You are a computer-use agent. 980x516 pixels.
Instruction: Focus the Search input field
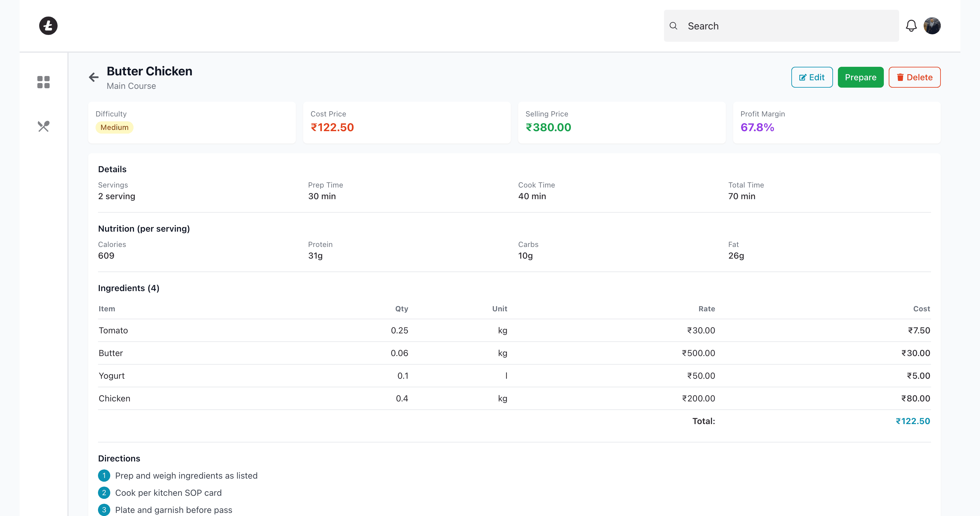pyautogui.click(x=782, y=26)
